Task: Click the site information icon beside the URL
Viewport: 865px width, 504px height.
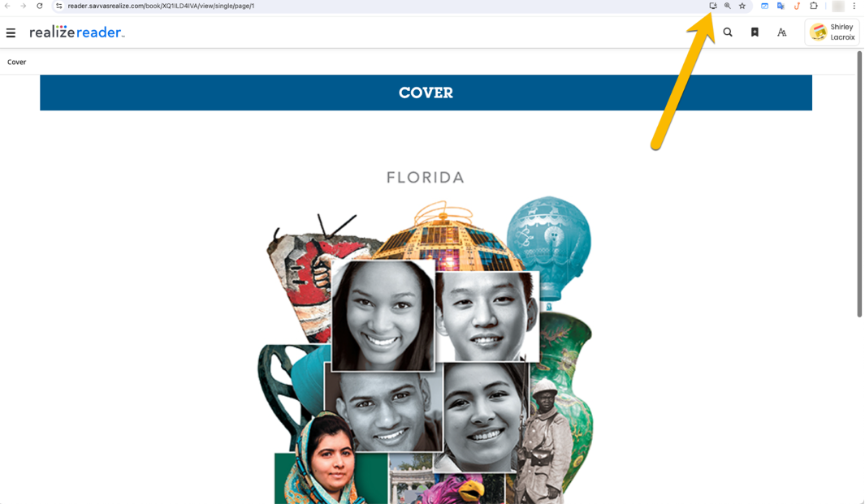Action: click(59, 6)
